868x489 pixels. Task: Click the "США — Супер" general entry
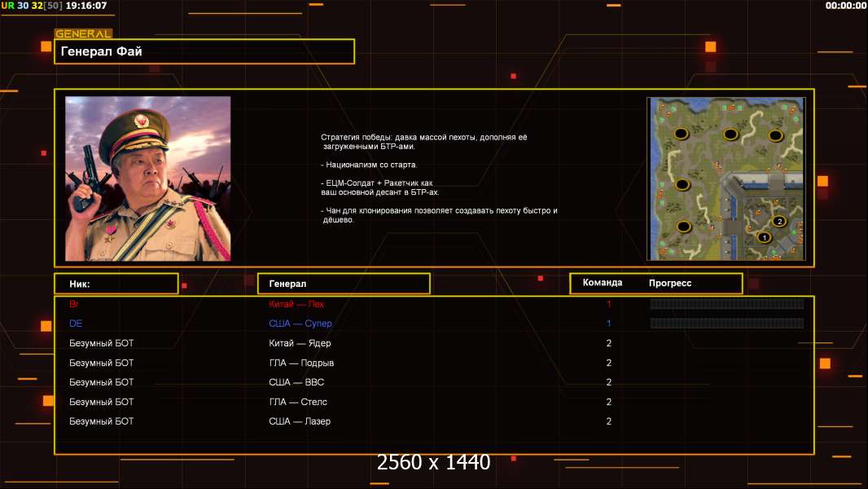[300, 324]
